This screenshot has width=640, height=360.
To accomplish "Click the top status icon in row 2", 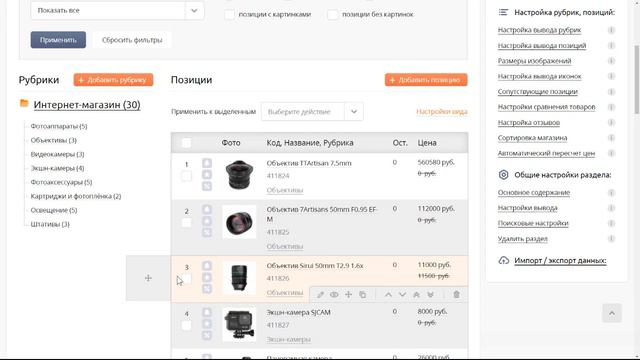I will point(207,209).
